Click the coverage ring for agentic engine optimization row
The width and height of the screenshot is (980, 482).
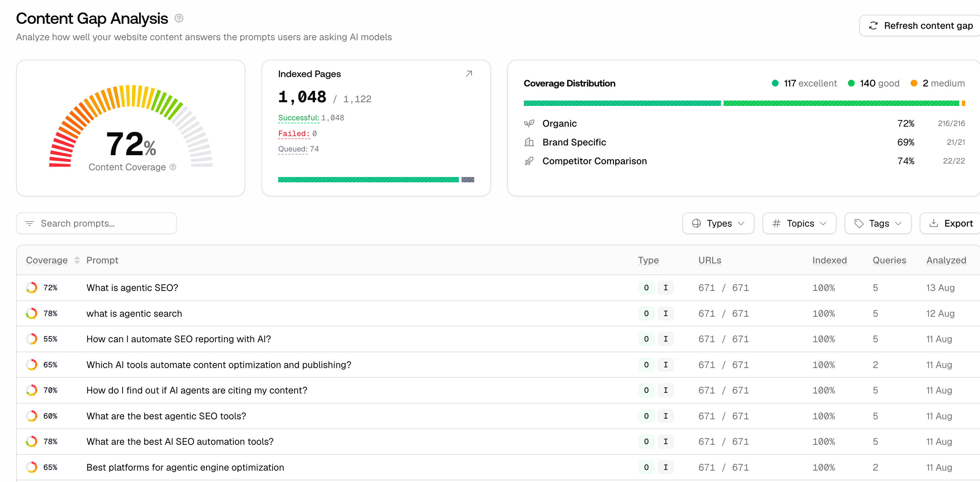(32, 468)
